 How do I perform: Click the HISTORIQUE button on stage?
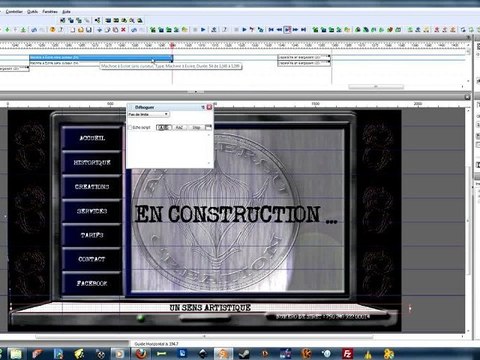click(92, 162)
